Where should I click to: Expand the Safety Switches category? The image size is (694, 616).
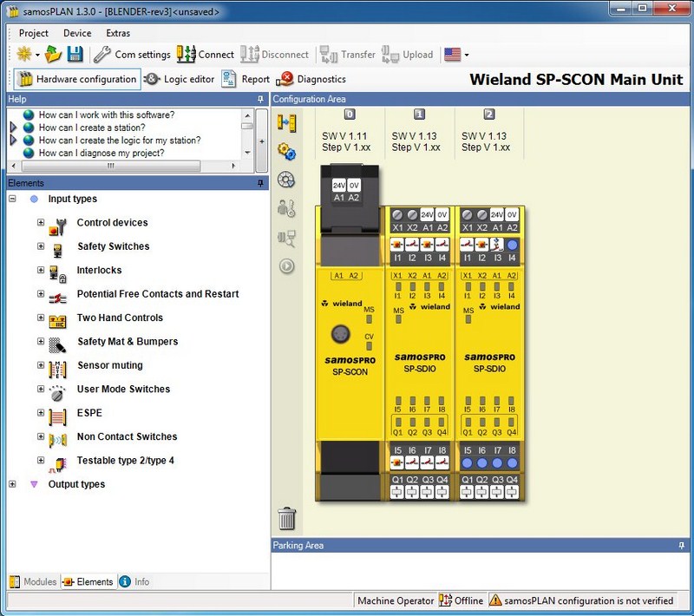click(x=41, y=246)
